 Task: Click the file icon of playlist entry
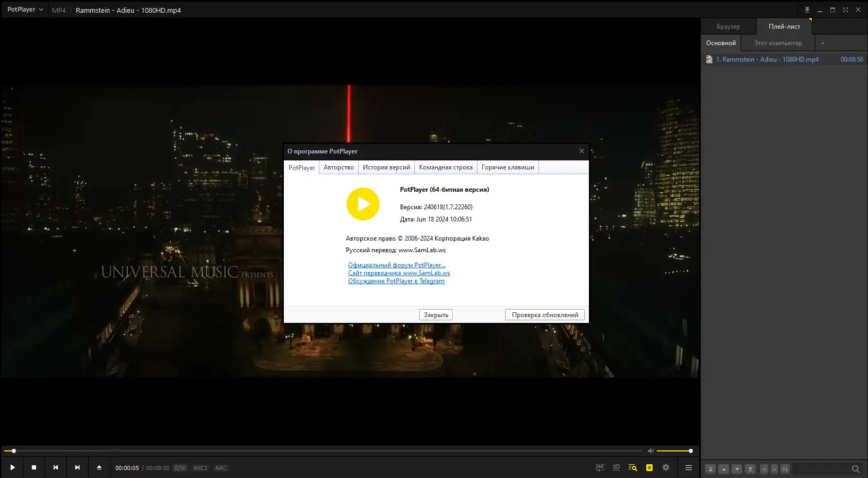[709, 59]
